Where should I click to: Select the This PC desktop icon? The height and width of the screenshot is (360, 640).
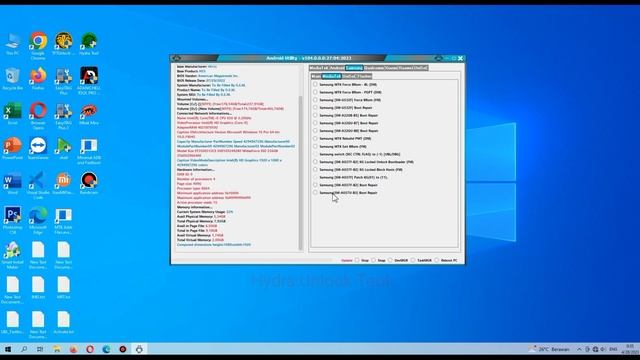[x=13, y=44]
